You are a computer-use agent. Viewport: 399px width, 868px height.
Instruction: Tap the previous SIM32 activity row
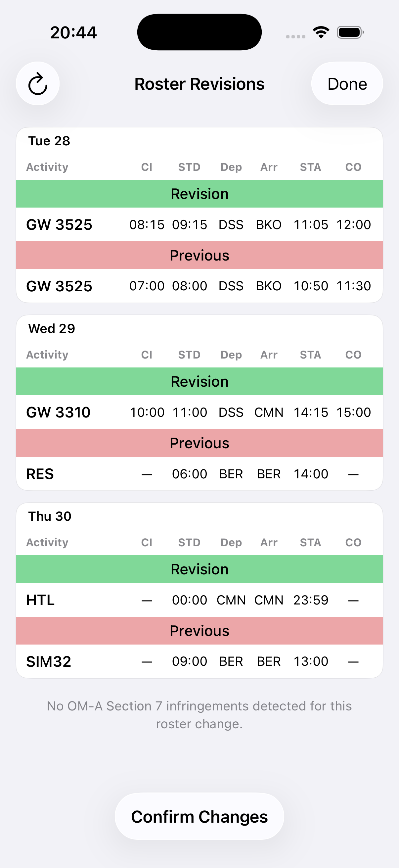pos(199,661)
